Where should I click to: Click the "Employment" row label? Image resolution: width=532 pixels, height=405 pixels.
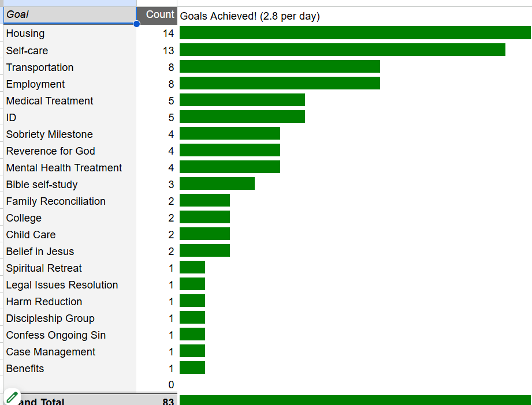(35, 84)
